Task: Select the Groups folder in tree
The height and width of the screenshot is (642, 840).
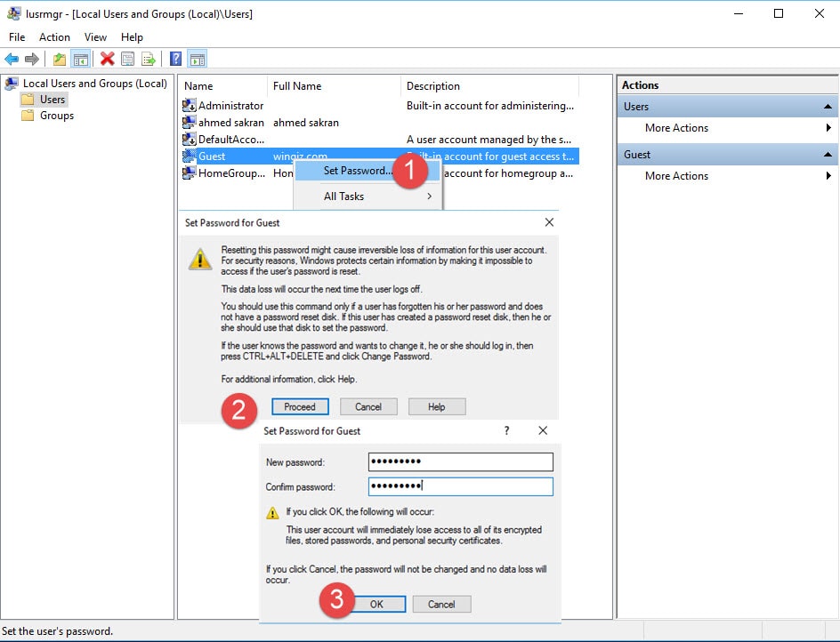Action: 56,116
